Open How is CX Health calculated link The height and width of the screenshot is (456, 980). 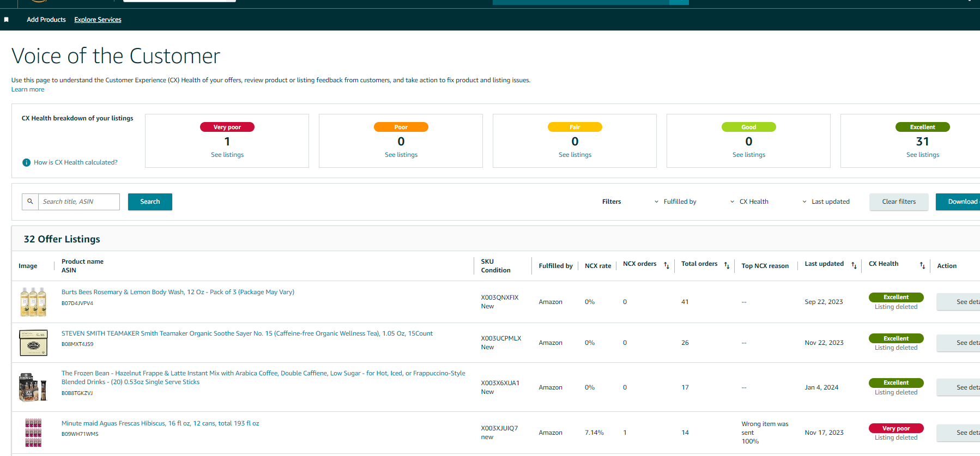click(76, 162)
